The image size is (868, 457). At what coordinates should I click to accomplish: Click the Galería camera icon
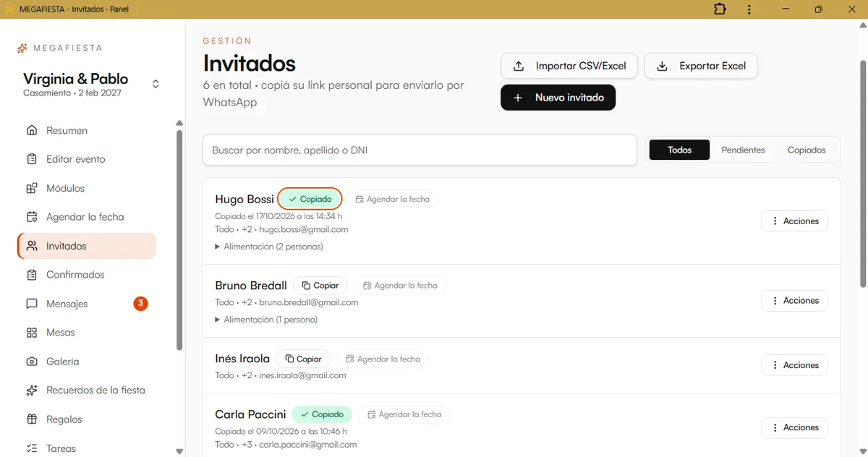[32, 362]
